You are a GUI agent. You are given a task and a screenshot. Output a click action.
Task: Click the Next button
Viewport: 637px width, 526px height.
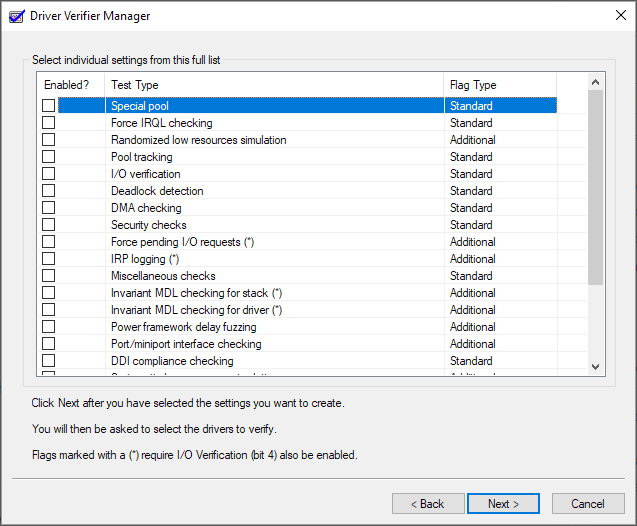click(503, 504)
